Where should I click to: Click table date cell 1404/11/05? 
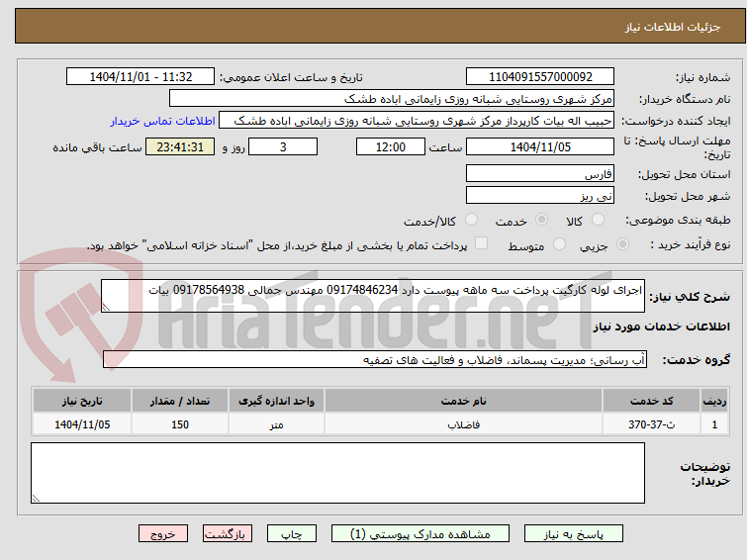[82, 424]
